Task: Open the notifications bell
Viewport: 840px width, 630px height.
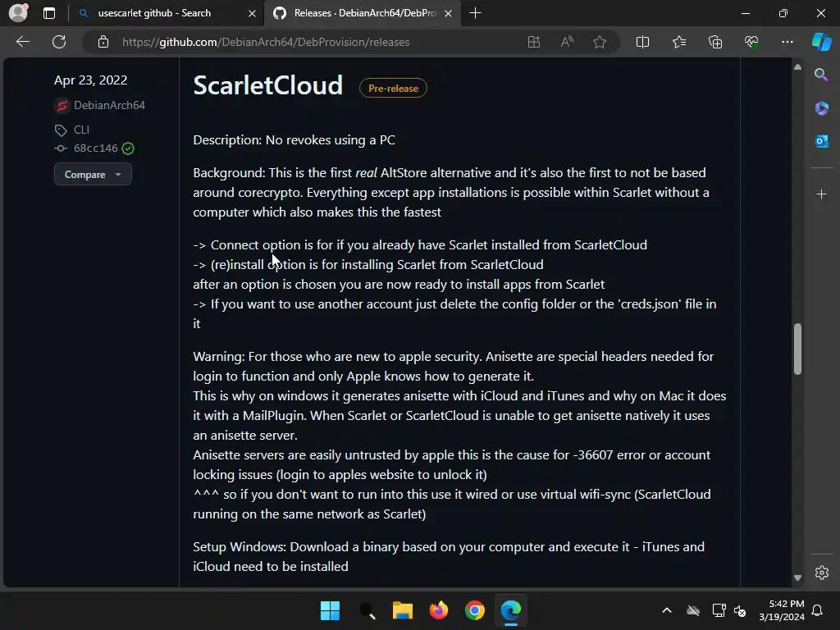Action: point(817,610)
